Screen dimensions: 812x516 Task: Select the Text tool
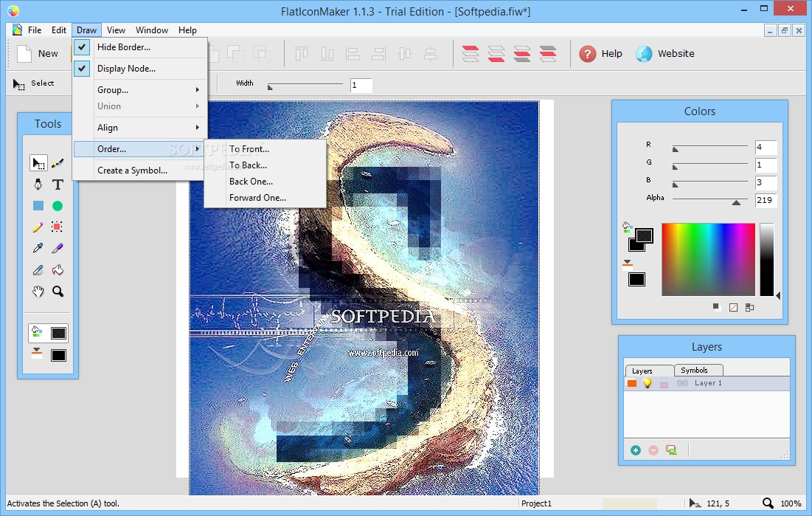click(x=58, y=184)
